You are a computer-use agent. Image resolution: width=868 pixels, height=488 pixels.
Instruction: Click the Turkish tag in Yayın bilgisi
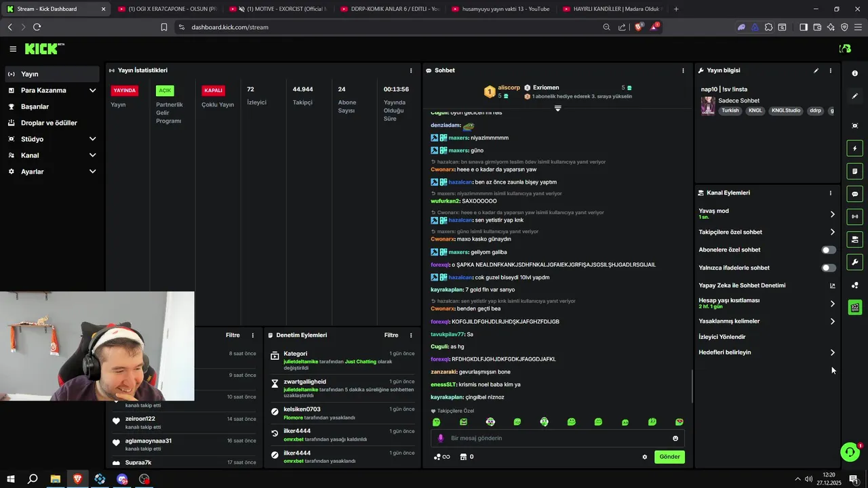[x=730, y=110]
